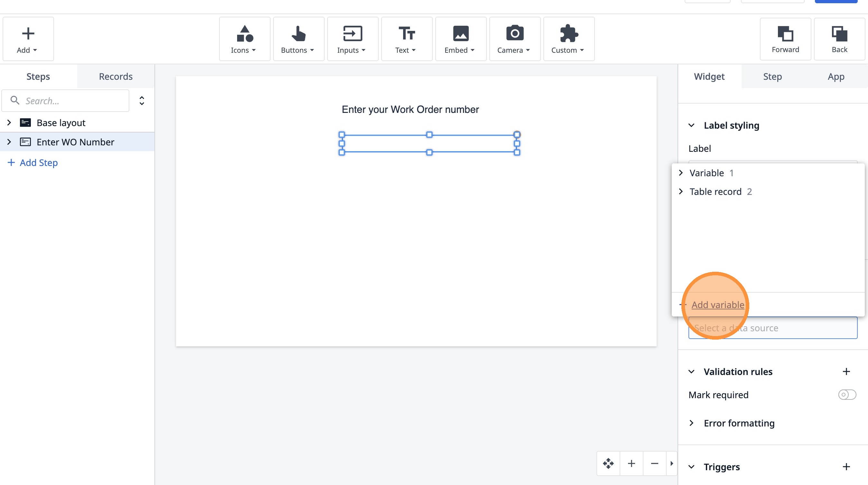Open the Icons widget menu
The image size is (868, 485).
coord(244,39)
